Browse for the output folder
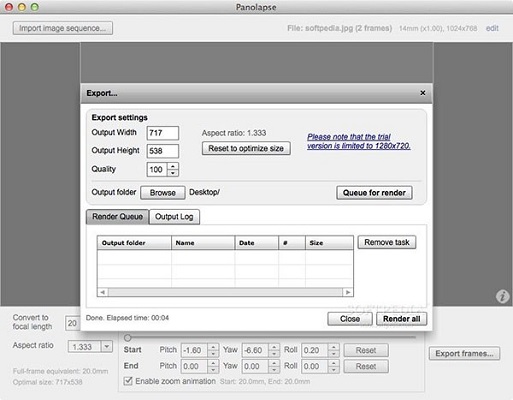 [x=163, y=193]
